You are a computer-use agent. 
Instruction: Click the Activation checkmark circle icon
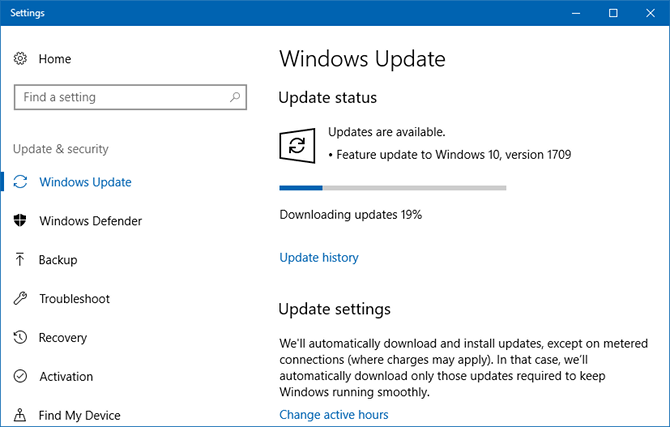click(20, 376)
